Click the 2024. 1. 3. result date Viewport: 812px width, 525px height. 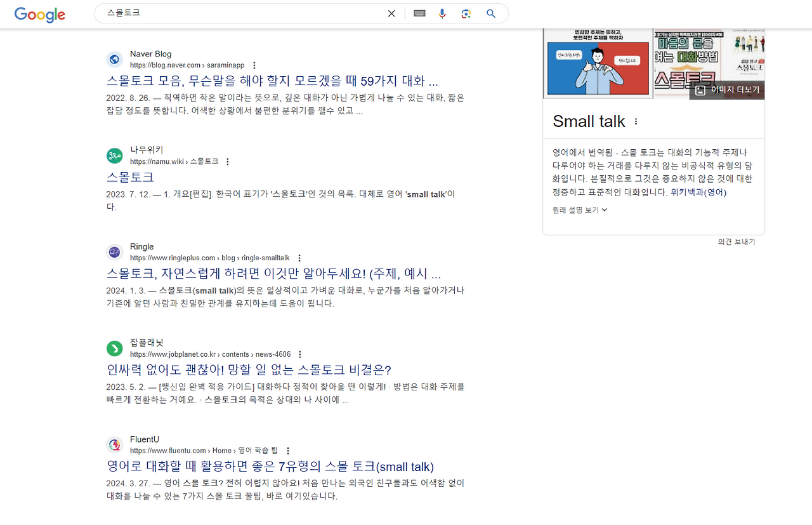tap(126, 290)
